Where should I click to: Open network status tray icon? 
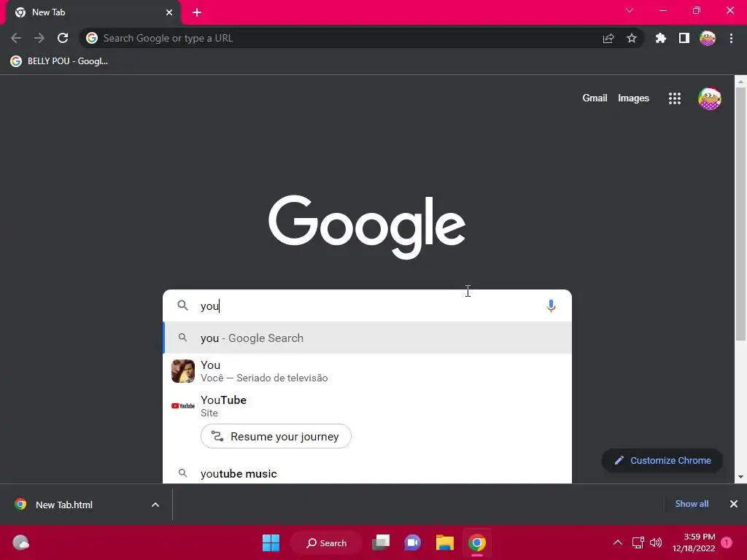(x=638, y=542)
